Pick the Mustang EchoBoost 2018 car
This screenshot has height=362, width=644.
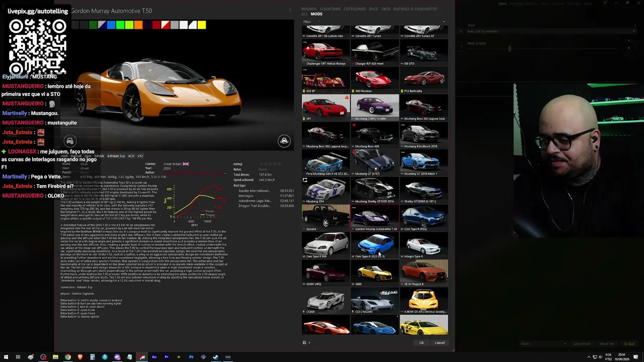424,136
